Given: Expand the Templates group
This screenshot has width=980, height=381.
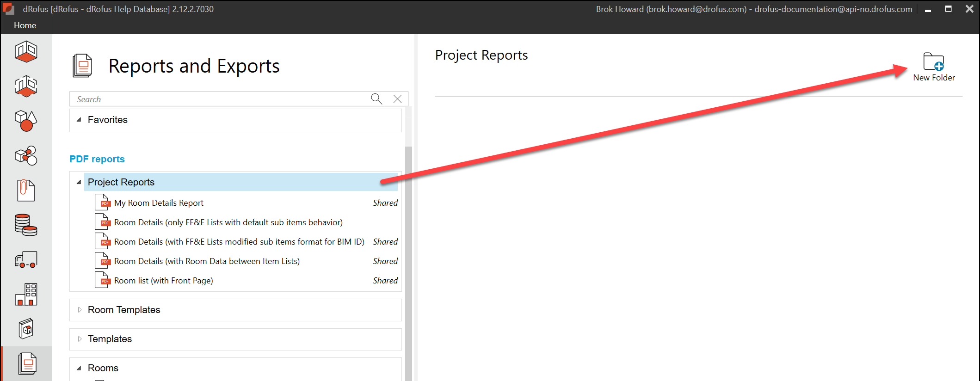Looking at the screenshot, I should (80, 339).
